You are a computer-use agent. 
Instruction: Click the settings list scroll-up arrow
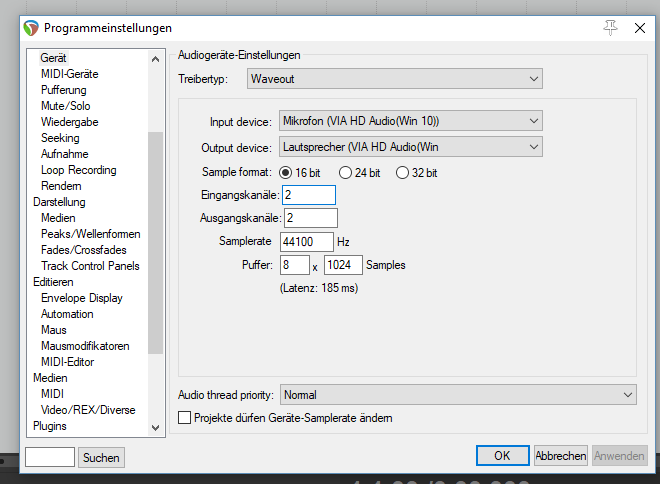coord(156,59)
